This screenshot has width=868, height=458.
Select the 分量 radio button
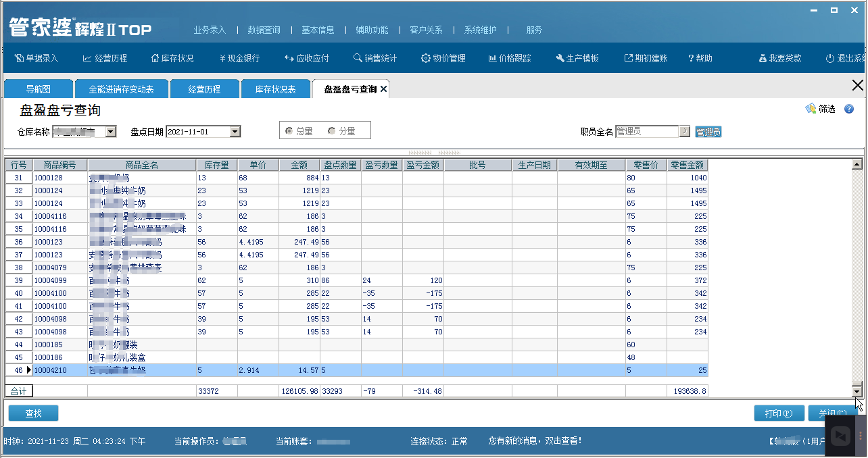point(332,131)
